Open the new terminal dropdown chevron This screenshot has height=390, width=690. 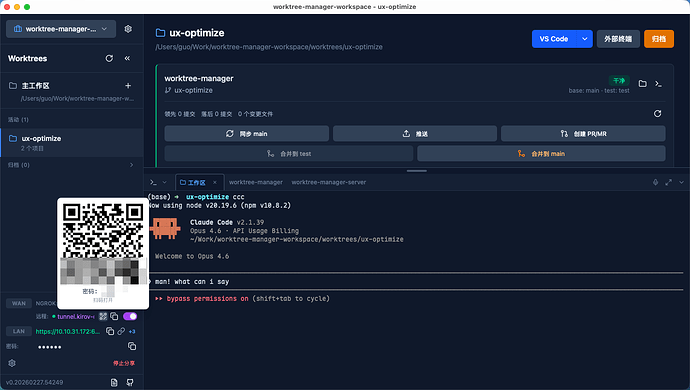pyautogui.click(x=165, y=182)
